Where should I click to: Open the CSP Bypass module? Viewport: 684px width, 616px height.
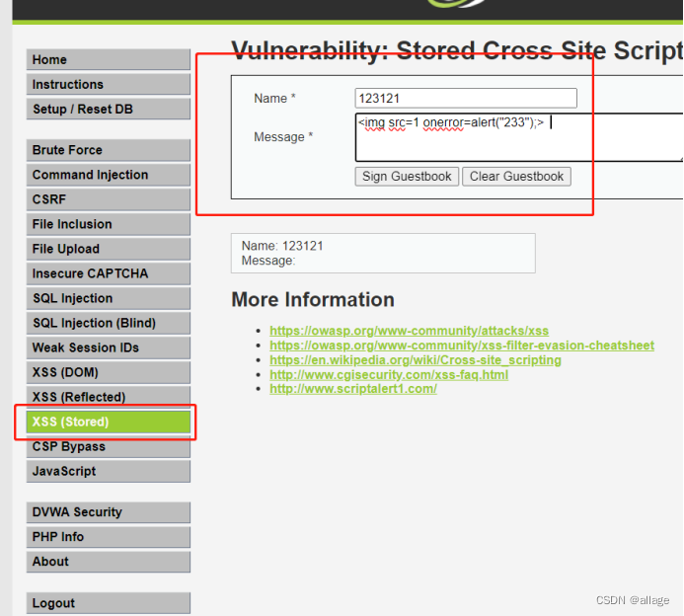click(109, 447)
